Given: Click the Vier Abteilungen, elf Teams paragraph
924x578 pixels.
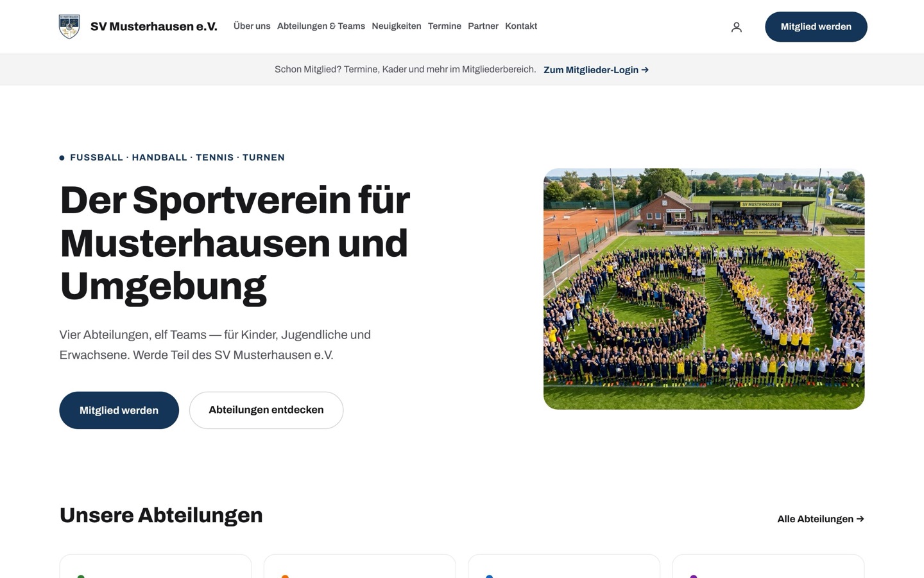Looking at the screenshot, I should click(215, 345).
